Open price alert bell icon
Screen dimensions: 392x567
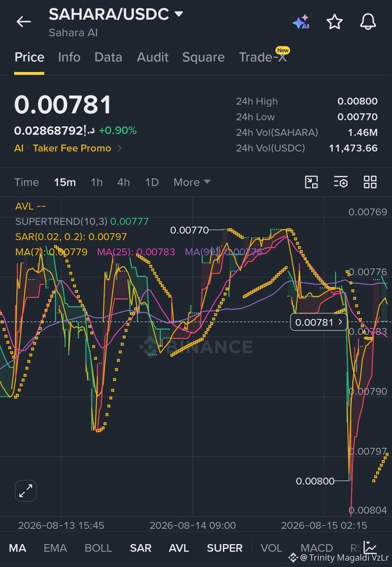[368, 22]
